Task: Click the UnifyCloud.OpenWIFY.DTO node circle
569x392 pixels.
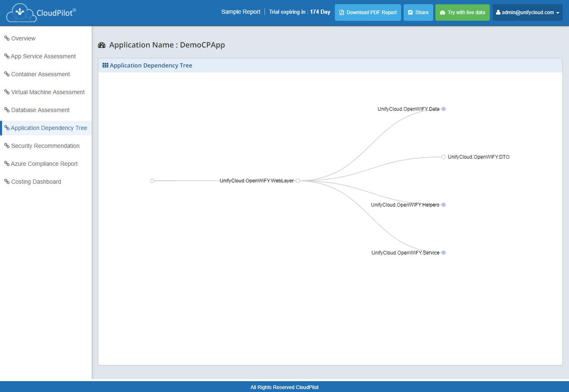Action: 444,157
